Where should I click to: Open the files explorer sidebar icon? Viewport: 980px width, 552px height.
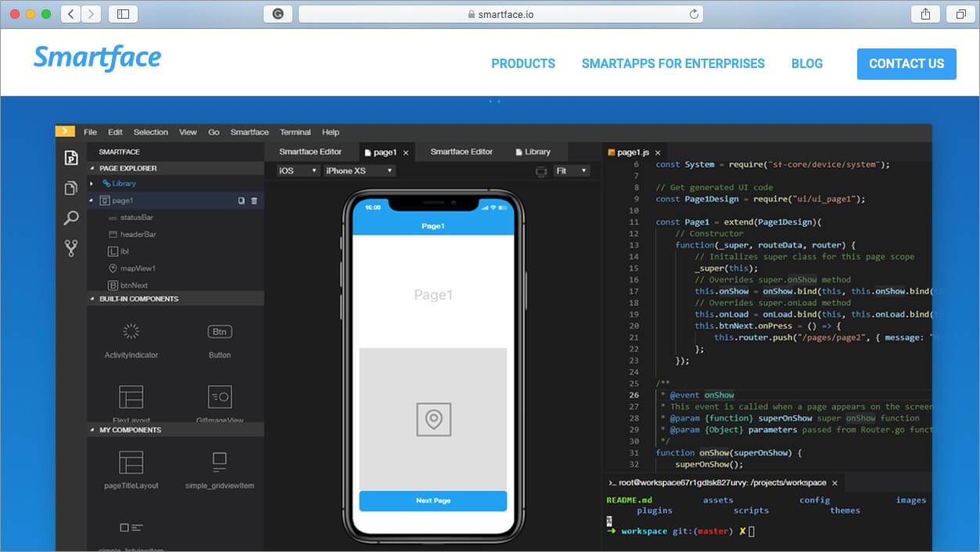pos(71,188)
